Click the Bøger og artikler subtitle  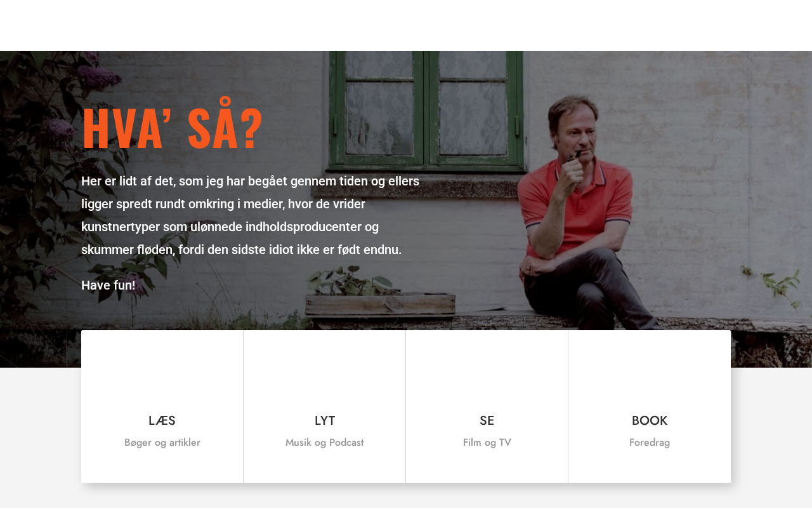tap(162, 443)
